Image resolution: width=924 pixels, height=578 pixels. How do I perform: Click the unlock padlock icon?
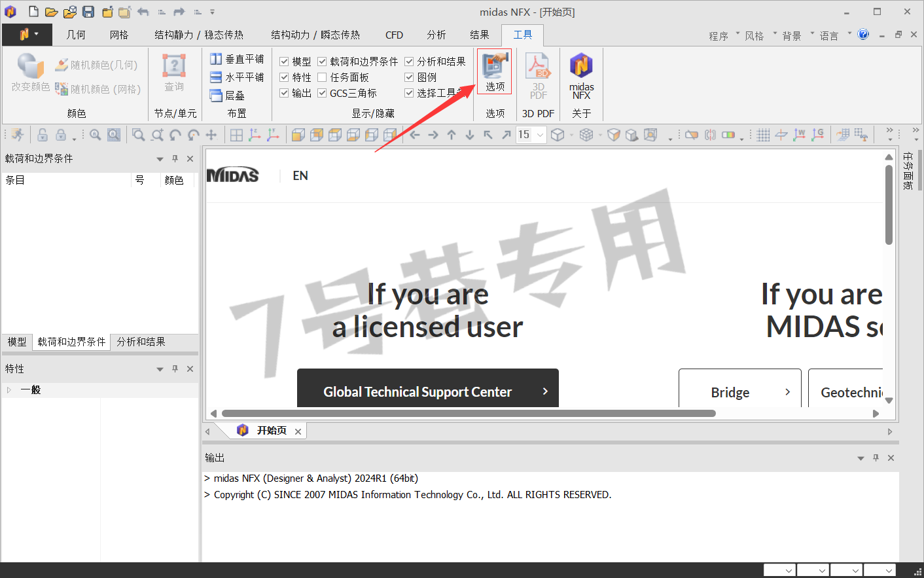pos(43,135)
